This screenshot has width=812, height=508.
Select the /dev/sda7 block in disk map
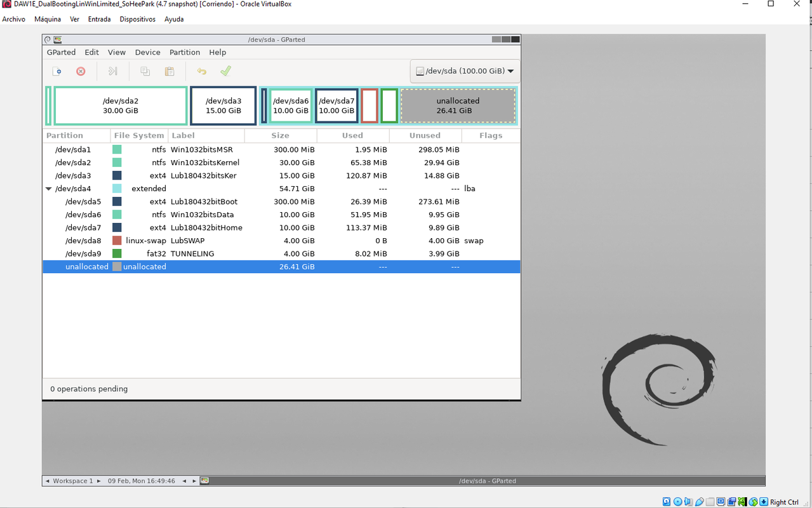pyautogui.click(x=336, y=105)
